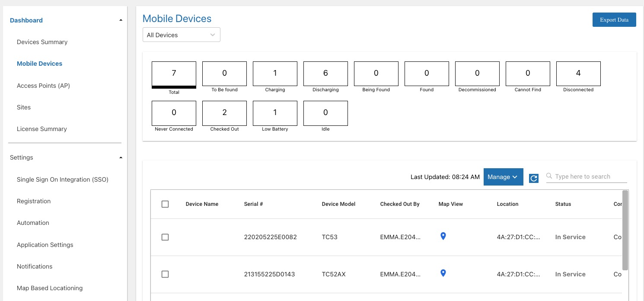Select the checkbox for device 220205225E0082
The height and width of the screenshot is (301, 644).
165,237
